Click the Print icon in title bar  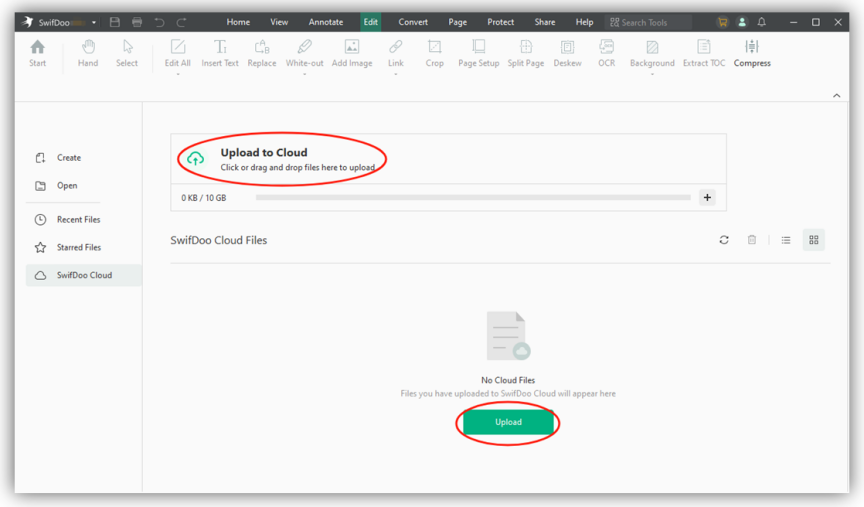pyautogui.click(x=137, y=22)
